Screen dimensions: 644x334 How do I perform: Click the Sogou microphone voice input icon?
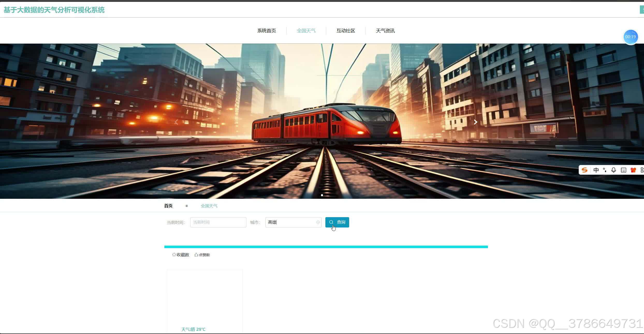(x=613, y=170)
